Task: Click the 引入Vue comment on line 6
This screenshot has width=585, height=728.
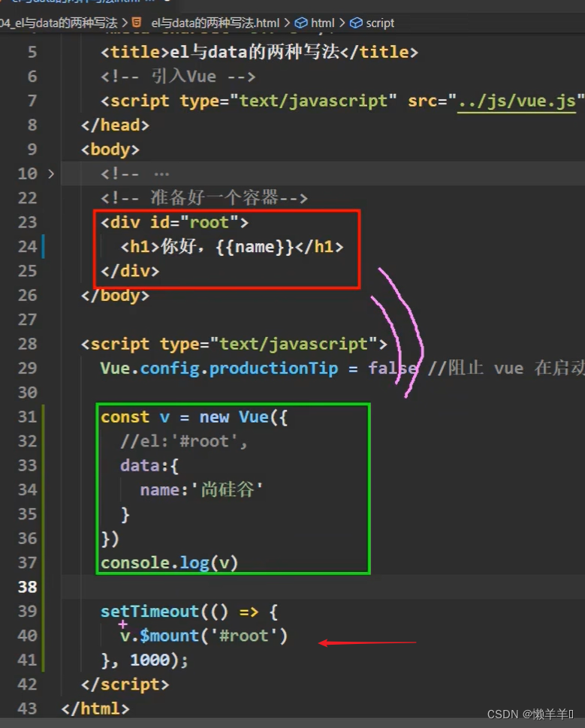Action: click(178, 76)
